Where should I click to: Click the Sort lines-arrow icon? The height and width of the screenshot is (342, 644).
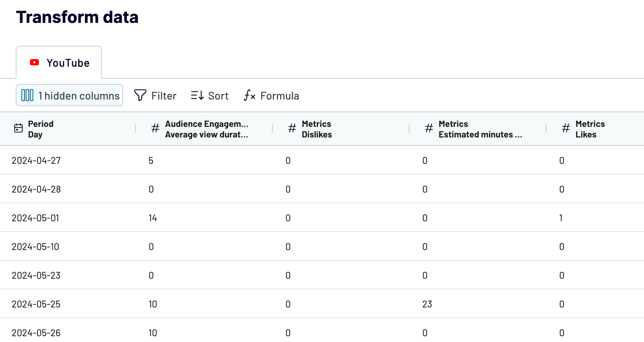click(197, 95)
